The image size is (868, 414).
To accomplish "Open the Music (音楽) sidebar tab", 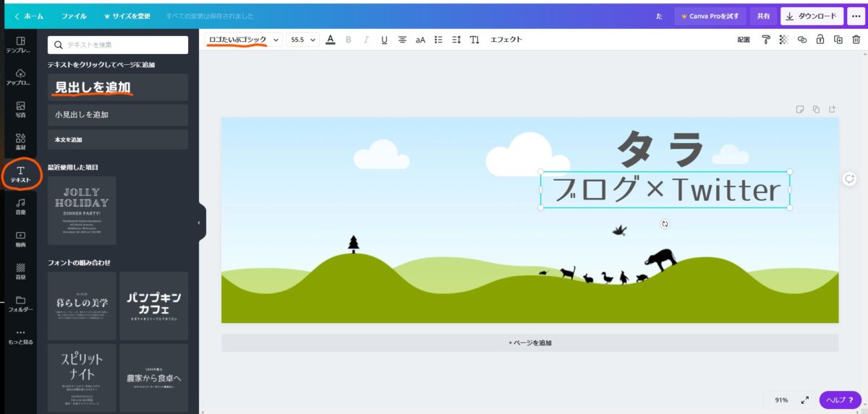I will [20, 207].
